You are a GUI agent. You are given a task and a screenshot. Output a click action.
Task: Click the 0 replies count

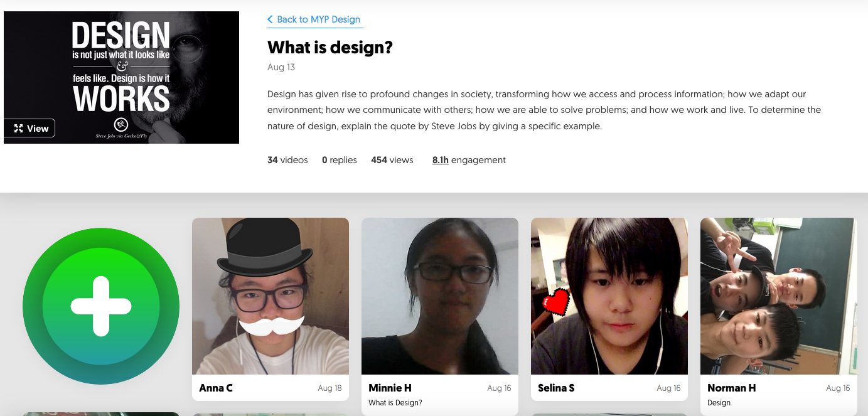pyautogui.click(x=339, y=160)
